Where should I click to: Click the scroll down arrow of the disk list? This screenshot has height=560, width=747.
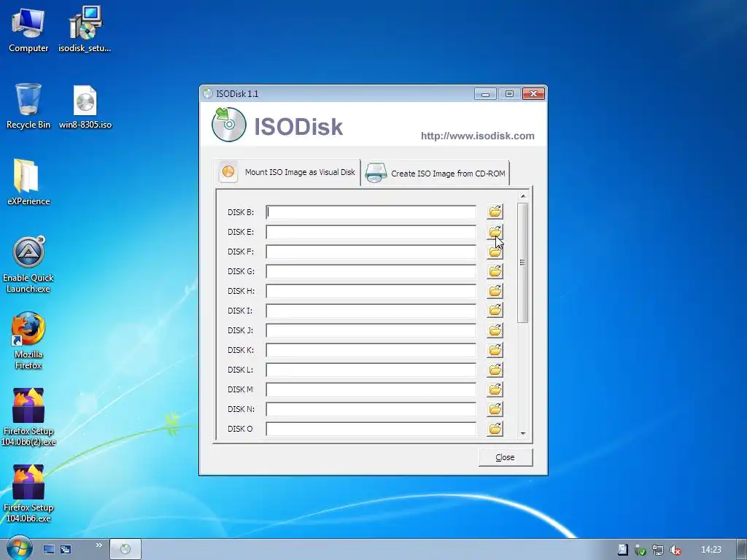pyautogui.click(x=522, y=433)
